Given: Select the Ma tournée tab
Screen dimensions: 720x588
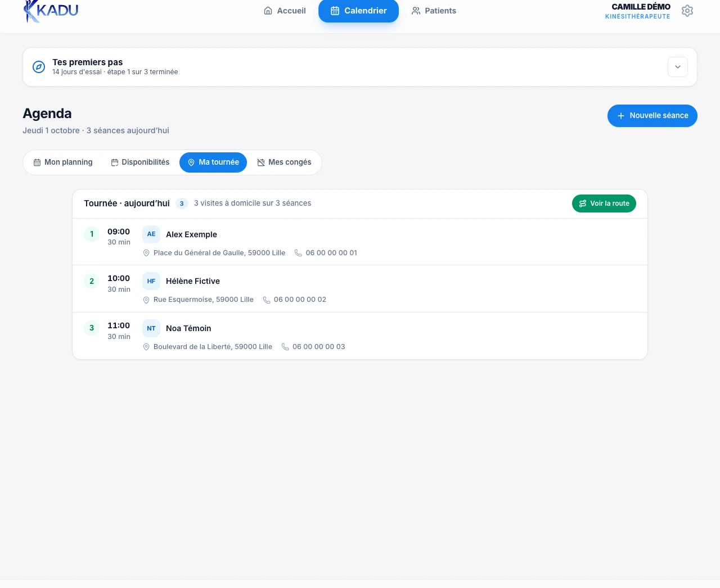Looking at the screenshot, I should pos(213,162).
